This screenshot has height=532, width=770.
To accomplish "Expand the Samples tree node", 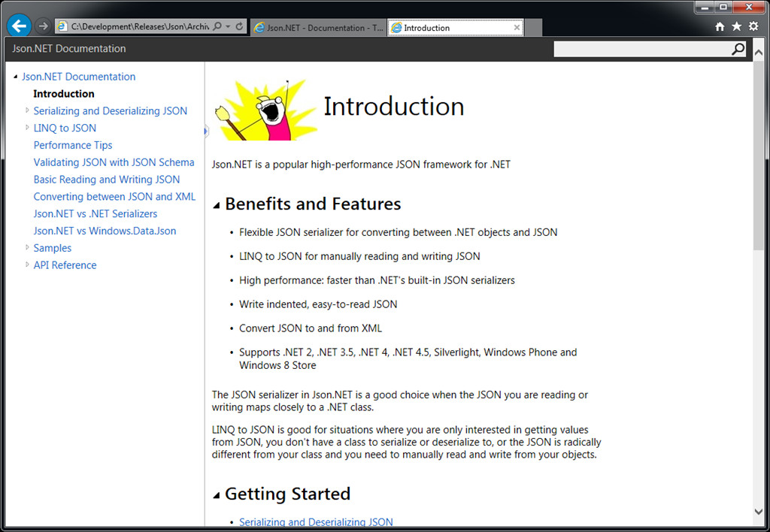I will tap(28, 247).
